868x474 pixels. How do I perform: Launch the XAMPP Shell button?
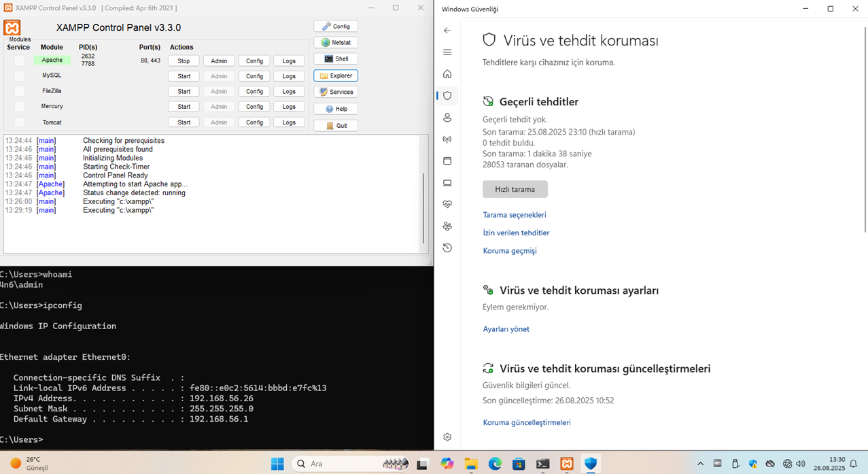pos(336,59)
